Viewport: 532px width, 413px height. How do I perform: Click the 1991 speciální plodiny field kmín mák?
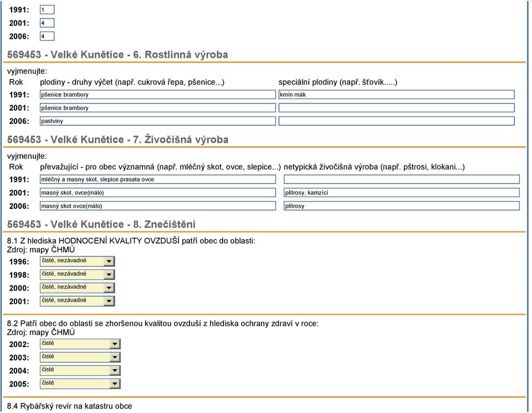point(397,95)
